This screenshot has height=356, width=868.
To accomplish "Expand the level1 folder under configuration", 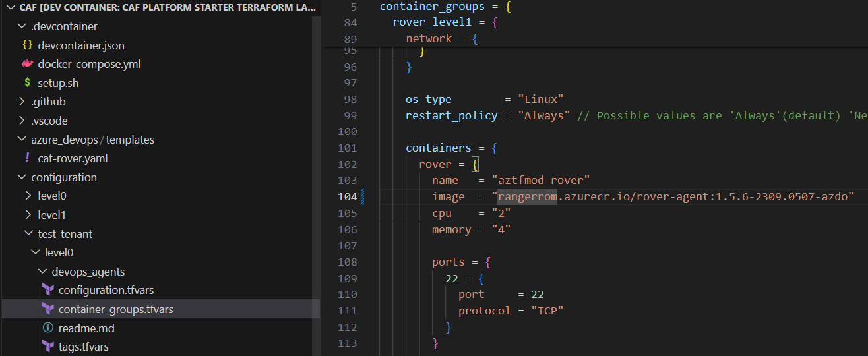I will pyautogui.click(x=28, y=215).
